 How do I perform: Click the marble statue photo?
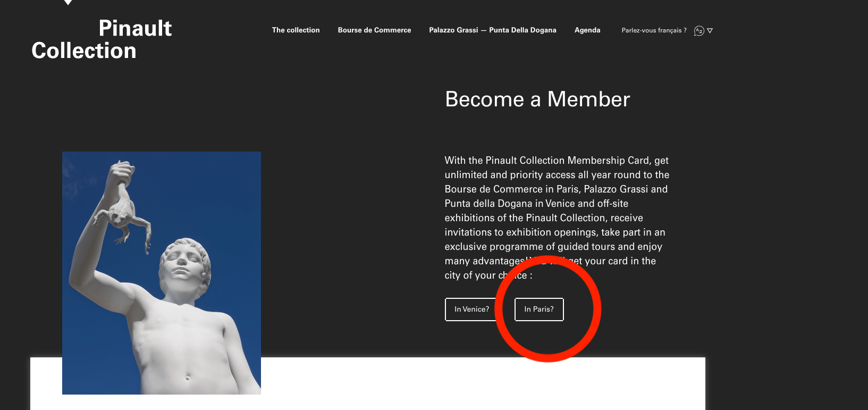point(161,319)
